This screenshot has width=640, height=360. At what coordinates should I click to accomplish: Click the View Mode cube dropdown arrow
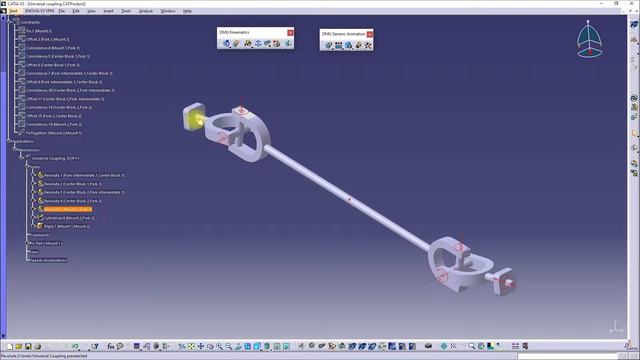click(x=261, y=349)
